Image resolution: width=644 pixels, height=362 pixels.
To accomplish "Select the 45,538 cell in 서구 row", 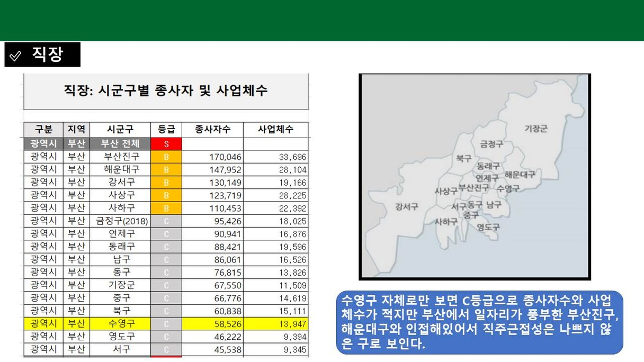I will [x=212, y=349].
